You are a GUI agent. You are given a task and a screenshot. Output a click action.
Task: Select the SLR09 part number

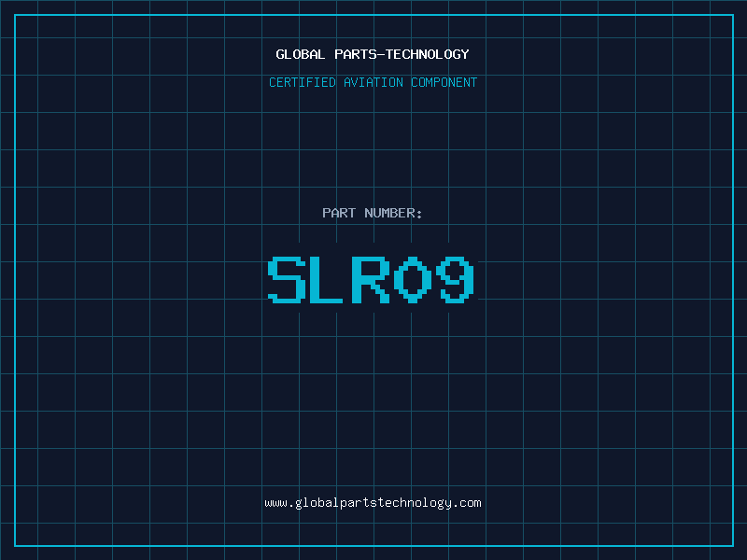click(371, 279)
